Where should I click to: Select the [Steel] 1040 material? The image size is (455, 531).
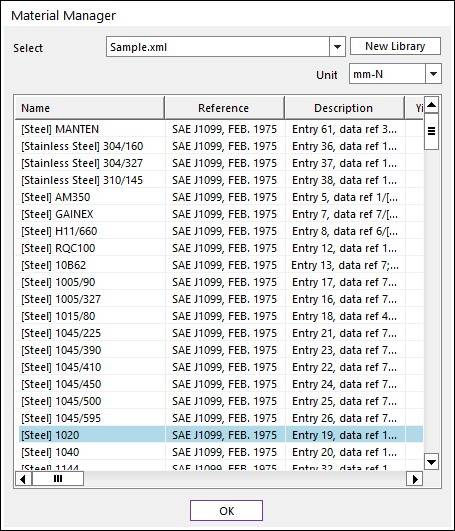coord(50,452)
